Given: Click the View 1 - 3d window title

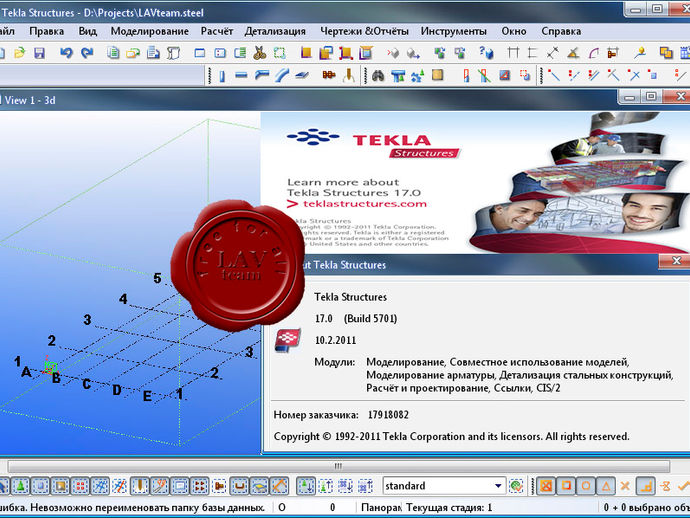Looking at the screenshot, I should [x=30, y=100].
